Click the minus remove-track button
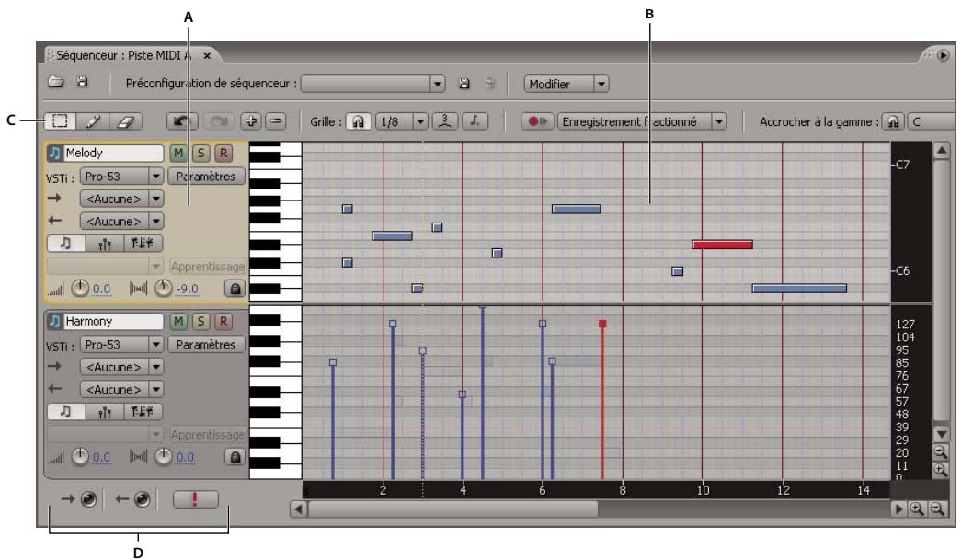 276,120
